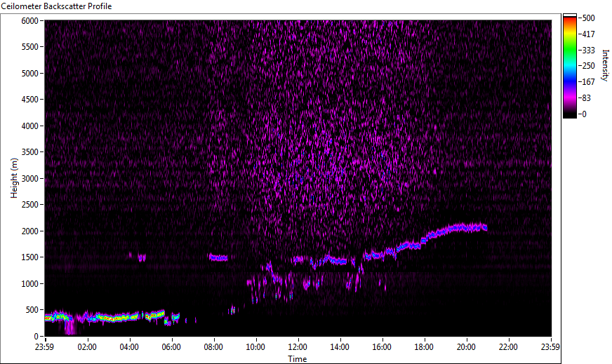Click the 12:00 time tick label
612x364 pixels.
298,347
